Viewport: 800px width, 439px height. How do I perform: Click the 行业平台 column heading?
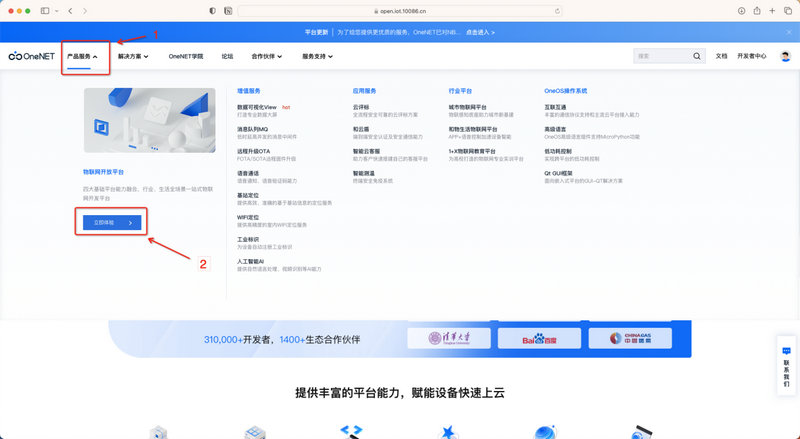(x=460, y=91)
